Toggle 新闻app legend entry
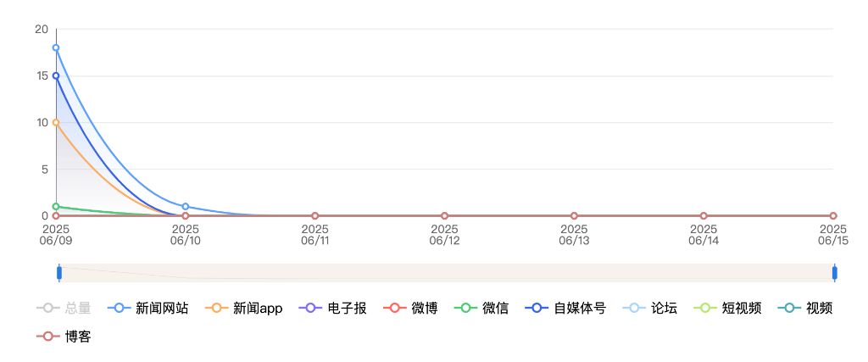The image size is (868, 362). click(x=246, y=309)
